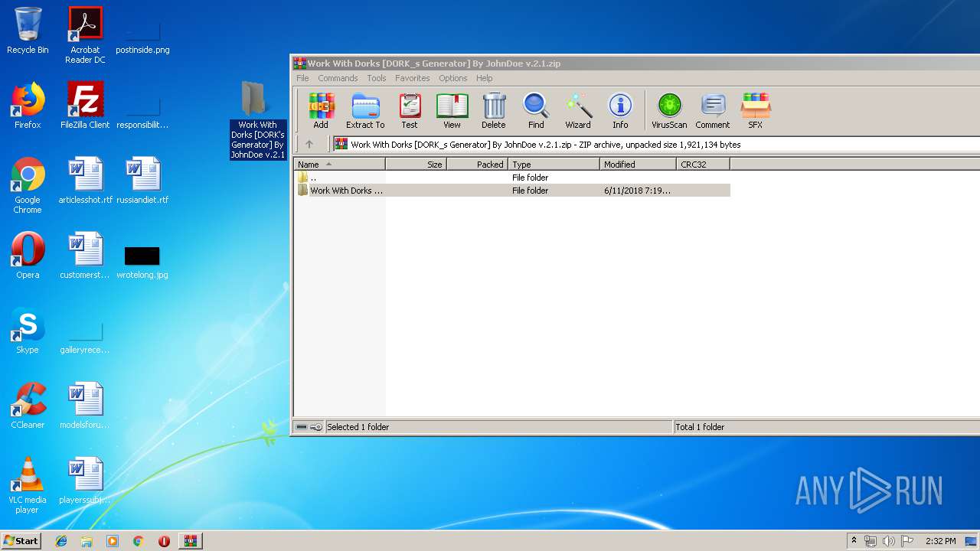Open Chrome from the taskbar
The image size is (980, 551).
[138, 541]
